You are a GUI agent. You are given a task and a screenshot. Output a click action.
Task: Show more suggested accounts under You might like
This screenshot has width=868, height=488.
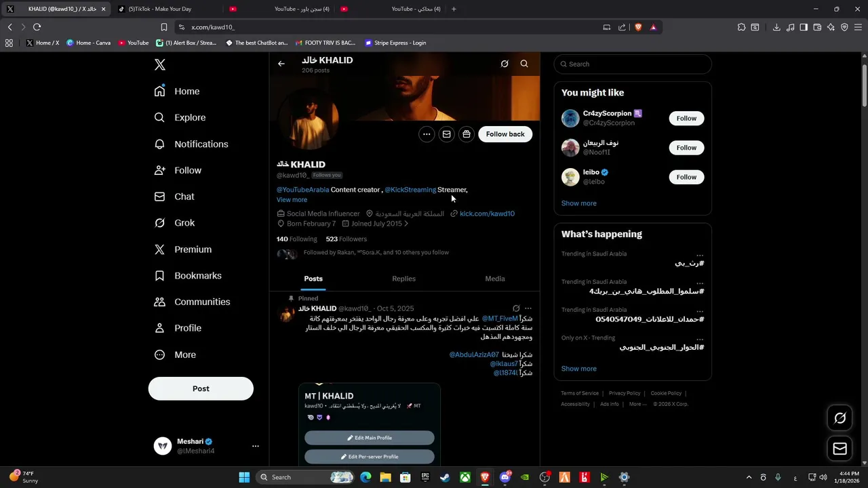tap(579, 203)
